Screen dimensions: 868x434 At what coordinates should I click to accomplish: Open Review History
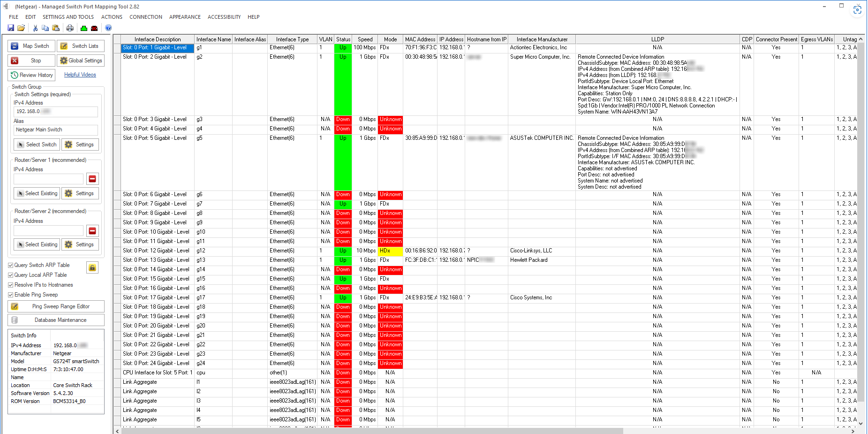(32, 75)
